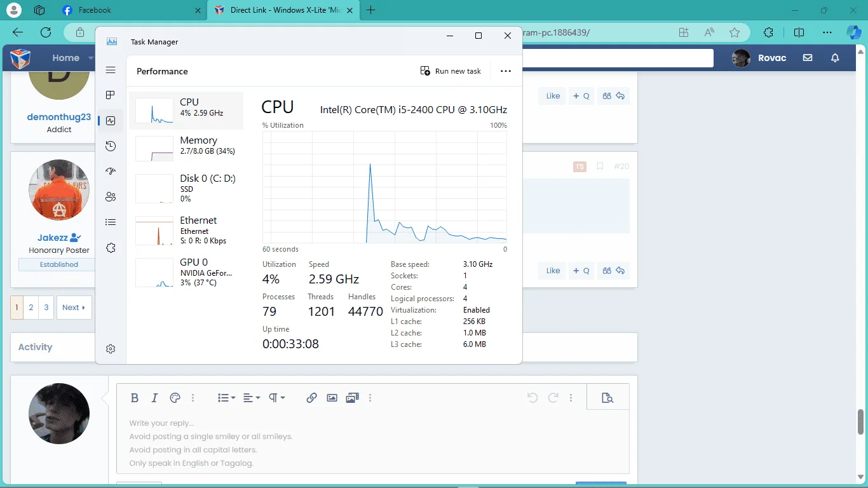868x488 pixels.
Task: Bookmark post #20
Action: 600,166
